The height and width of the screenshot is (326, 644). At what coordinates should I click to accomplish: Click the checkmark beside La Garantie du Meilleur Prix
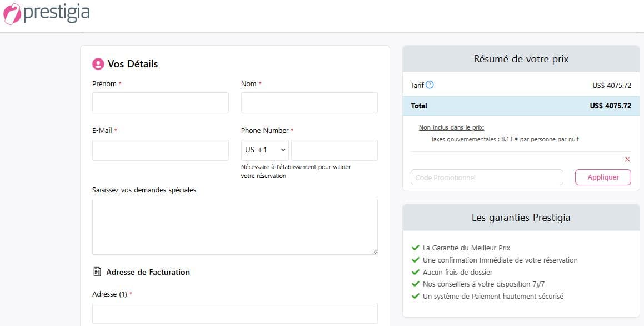pyautogui.click(x=415, y=248)
